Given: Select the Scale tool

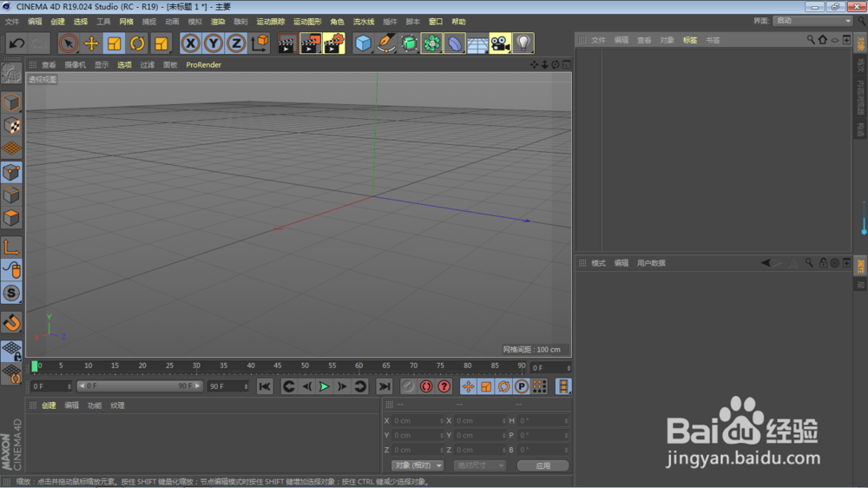Looking at the screenshot, I should 114,43.
